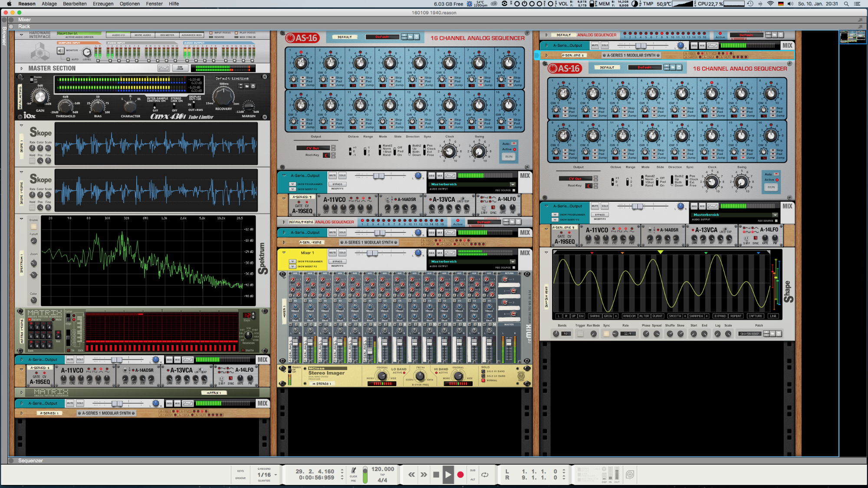This screenshot has width=868, height=488.
Task: Adjust level fader on Default-Kopie A-Serie Output
Action: click(379, 233)
